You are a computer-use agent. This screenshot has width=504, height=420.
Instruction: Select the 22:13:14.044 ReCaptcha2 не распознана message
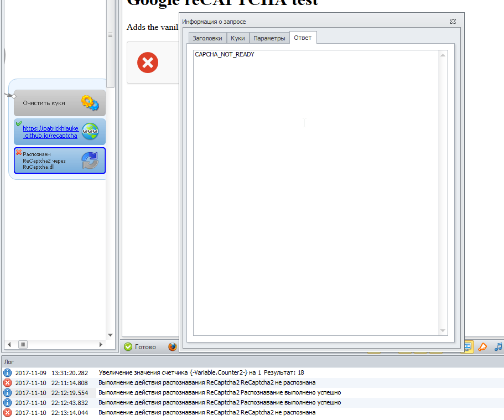coord(207,413)
